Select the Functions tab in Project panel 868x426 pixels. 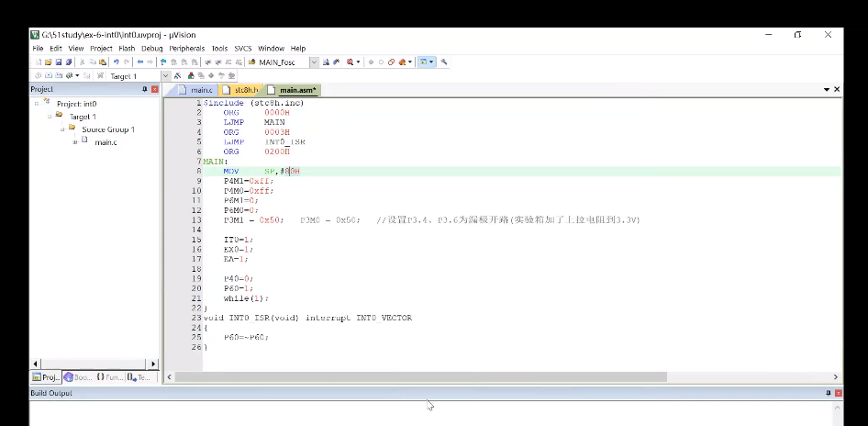coord(110,377)
